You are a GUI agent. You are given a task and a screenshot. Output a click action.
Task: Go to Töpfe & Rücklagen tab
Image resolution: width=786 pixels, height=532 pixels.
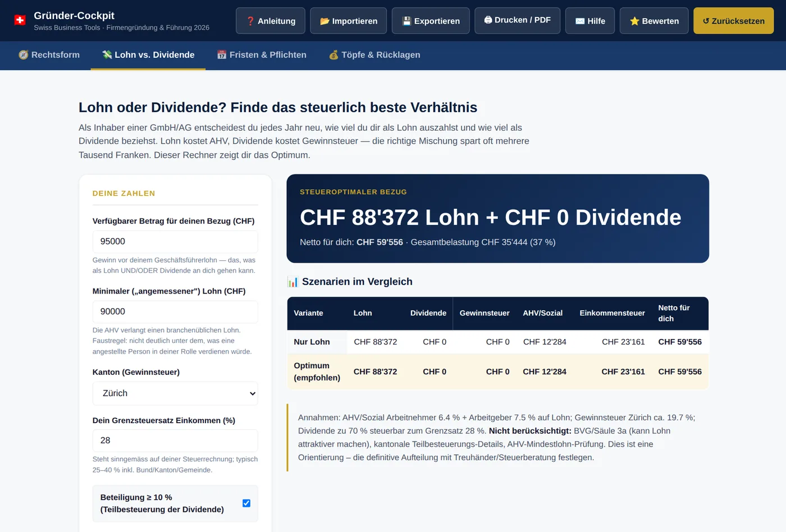[374, 55]
